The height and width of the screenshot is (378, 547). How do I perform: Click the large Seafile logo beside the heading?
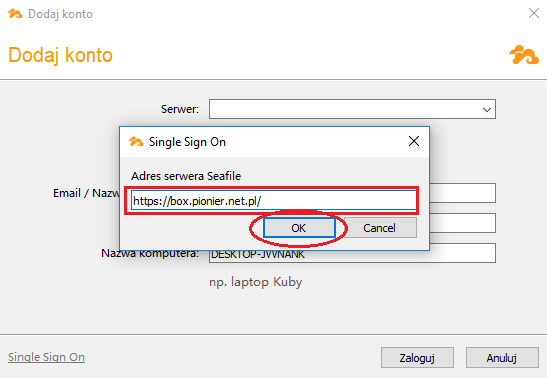(524, 55)
